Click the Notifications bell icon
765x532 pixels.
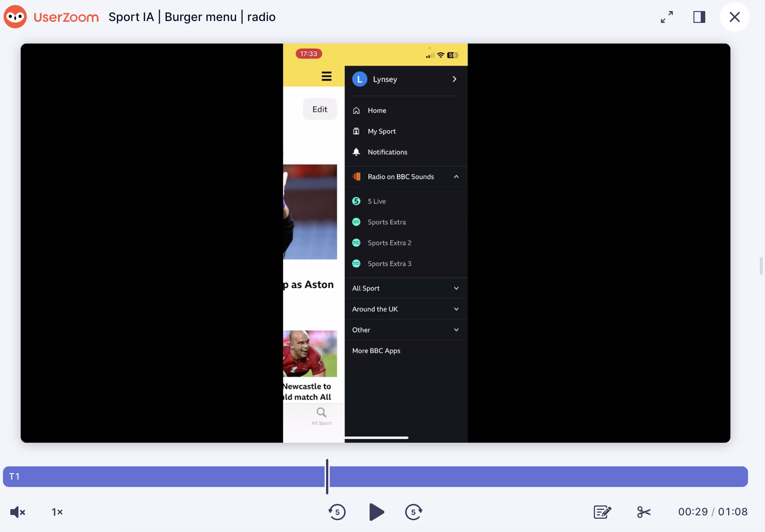(x=356, y=152)
